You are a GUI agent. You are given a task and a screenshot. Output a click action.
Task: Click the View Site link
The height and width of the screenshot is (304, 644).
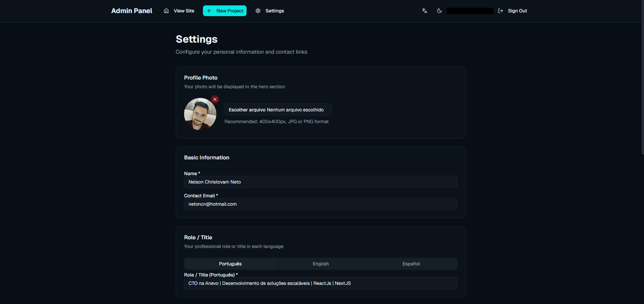coord(184,11)
